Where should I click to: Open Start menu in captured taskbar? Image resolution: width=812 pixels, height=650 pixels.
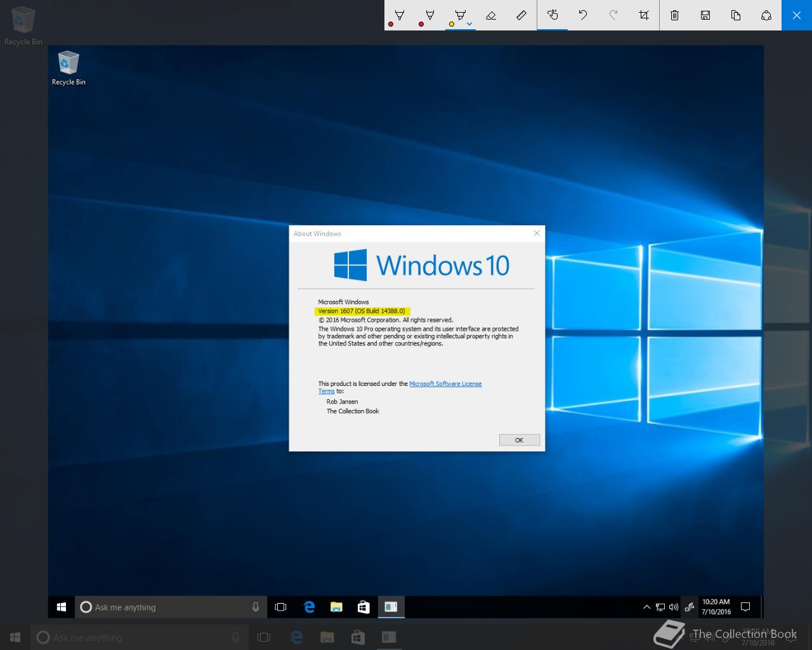click(62, 607)
